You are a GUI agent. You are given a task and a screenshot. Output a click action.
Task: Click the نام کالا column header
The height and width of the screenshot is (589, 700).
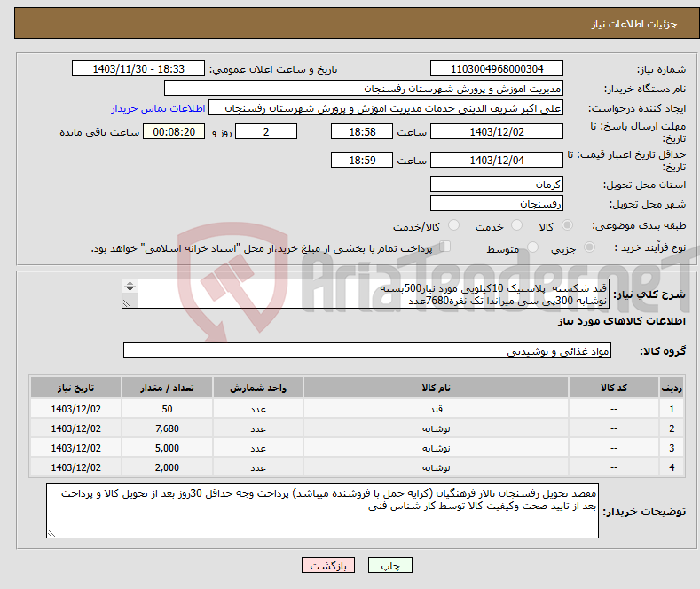(437, 388)
